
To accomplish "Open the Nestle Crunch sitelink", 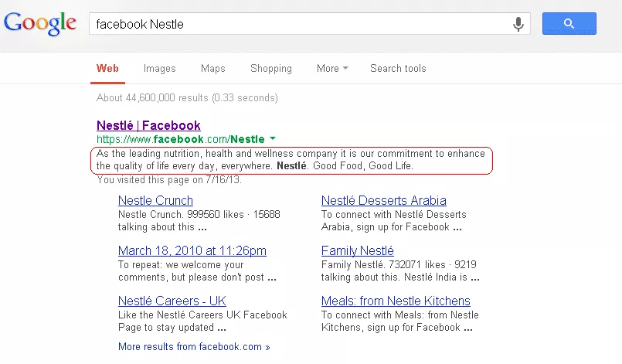I will click(x=155, y=200).
